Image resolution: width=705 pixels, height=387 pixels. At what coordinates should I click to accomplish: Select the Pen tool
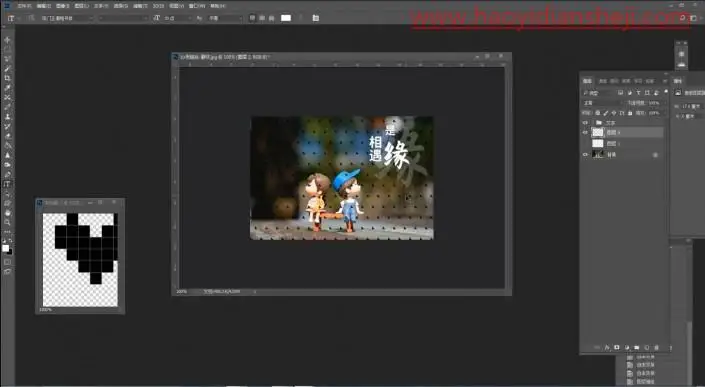coord(7,174)
